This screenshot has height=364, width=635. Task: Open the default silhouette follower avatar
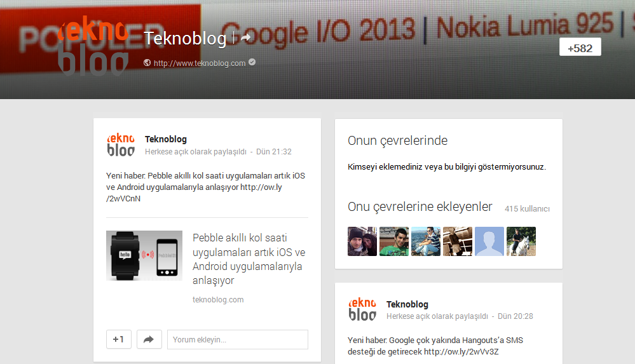pos(489,241)
